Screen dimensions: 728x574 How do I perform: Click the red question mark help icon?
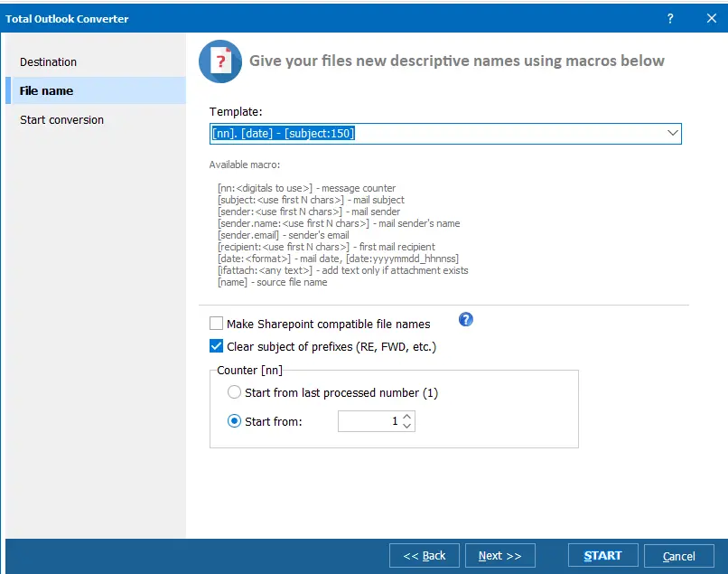(x=219, y=60)
